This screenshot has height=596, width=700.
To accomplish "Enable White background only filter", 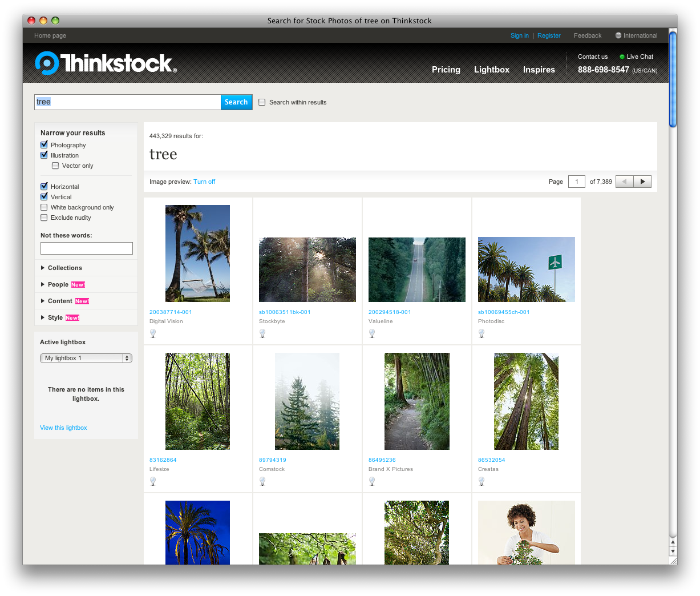I will point(44,207).
